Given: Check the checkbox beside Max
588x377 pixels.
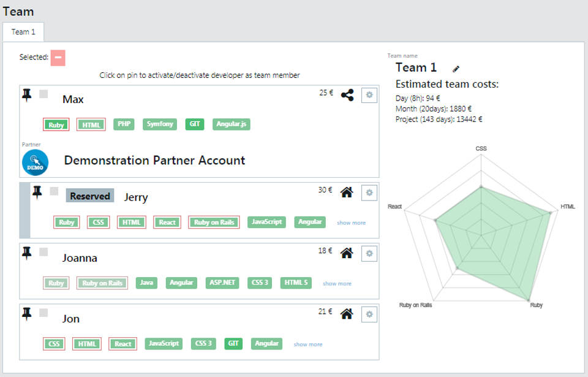Looking at the screenshot, I should pyautogui.click(x=43, y=94).
